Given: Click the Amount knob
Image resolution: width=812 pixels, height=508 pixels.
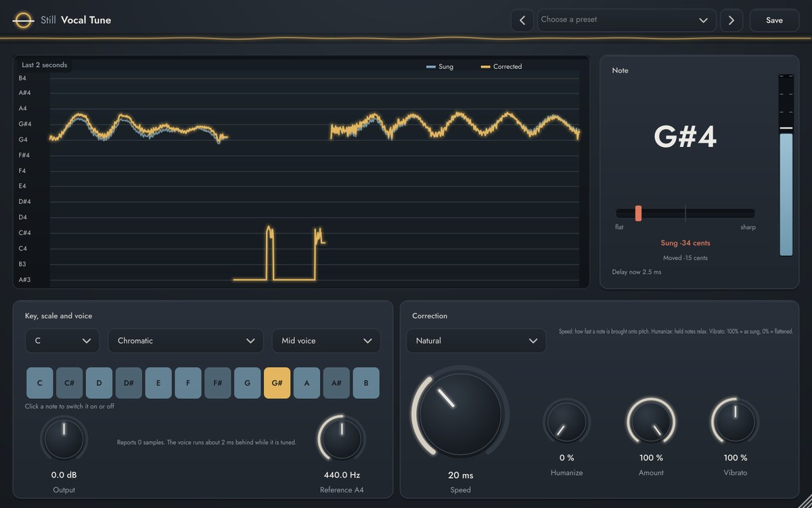Looking at the screenshot, I should click(x=651, y=421).
